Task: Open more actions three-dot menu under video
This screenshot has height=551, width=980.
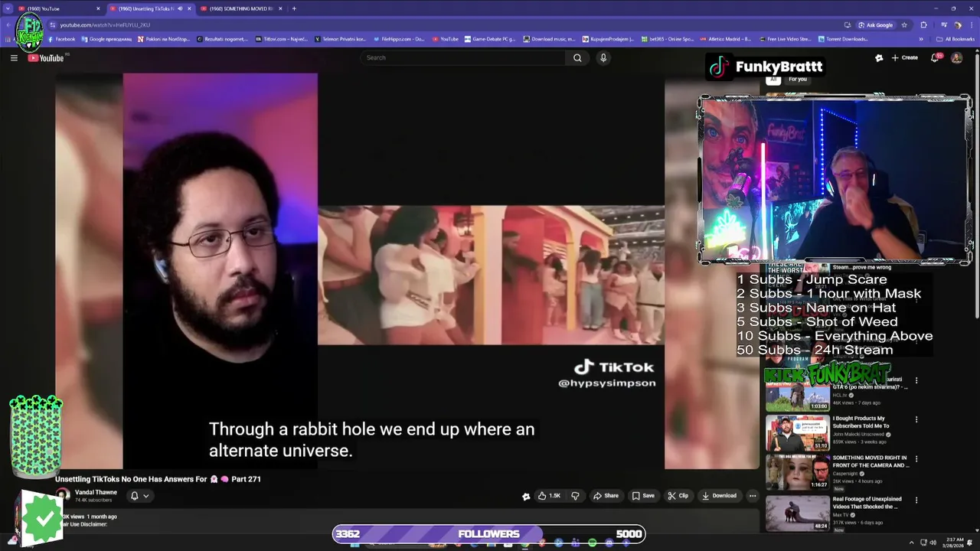Action: point(753,496)
